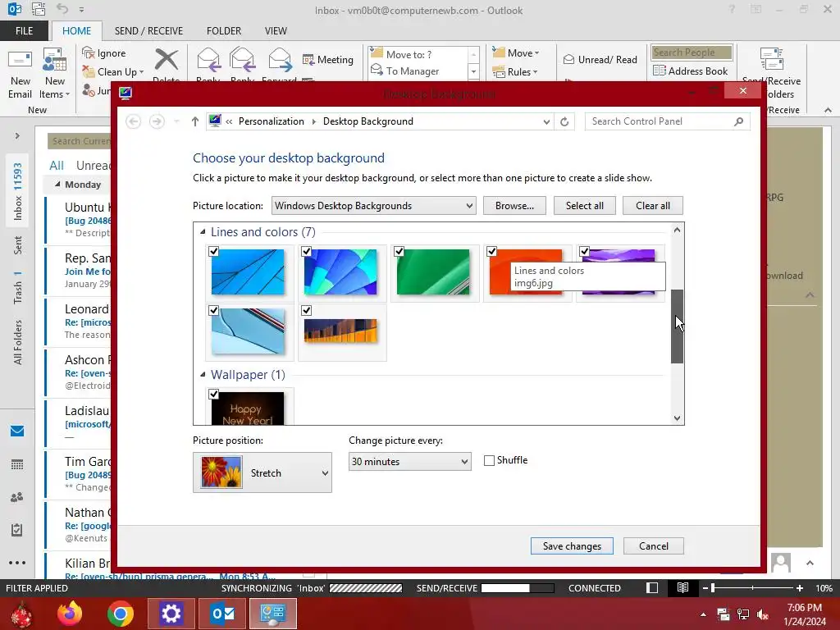840x630 pixels.
Task: Click the Forward arrow in Desktop Background window
Action: [x=157, y=121]
